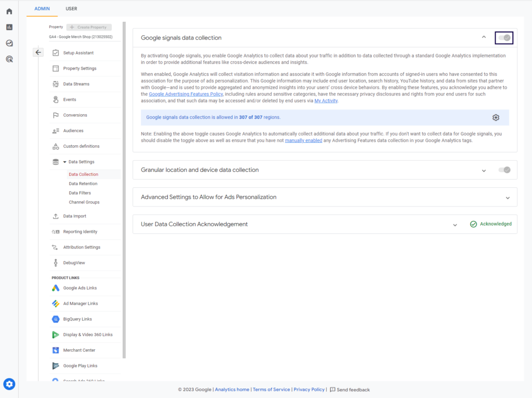Click the Audiences icon
Screen dimensions: 532x398
click(56, 131)
